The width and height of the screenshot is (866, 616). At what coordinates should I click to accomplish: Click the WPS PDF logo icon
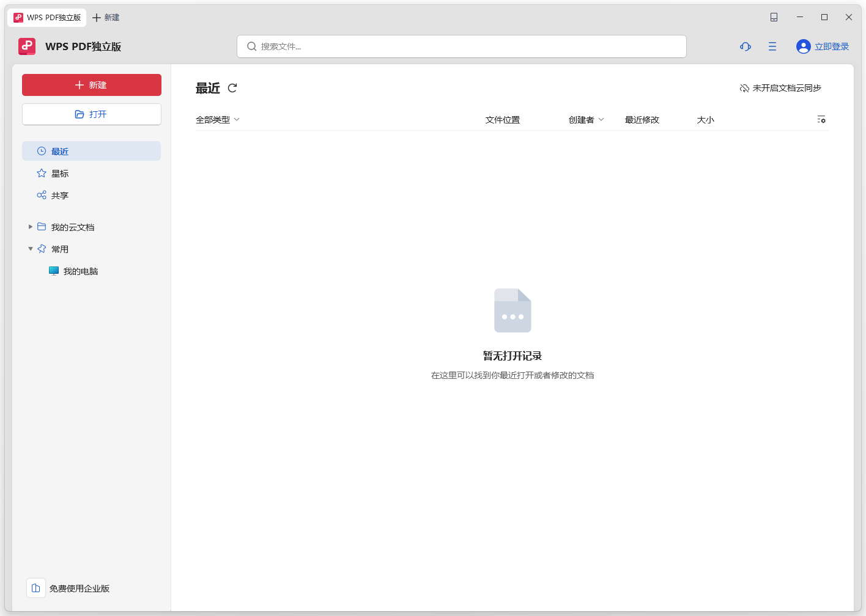[26, 46]
